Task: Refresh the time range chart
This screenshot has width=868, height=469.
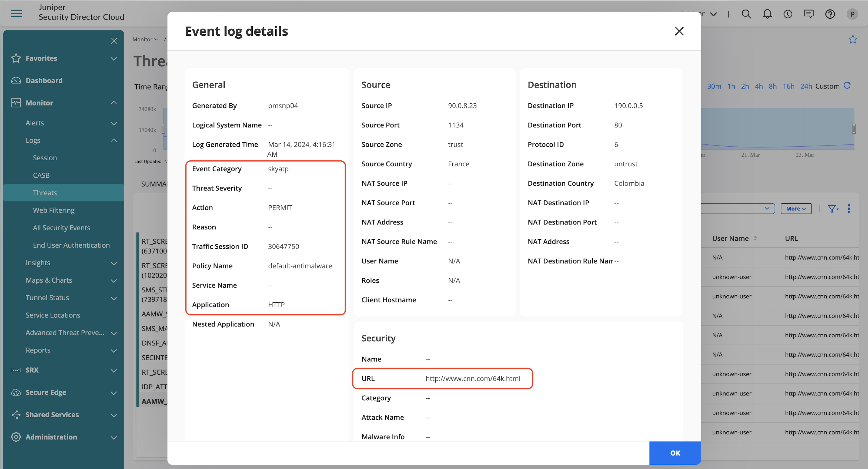Action: (847, 86)
